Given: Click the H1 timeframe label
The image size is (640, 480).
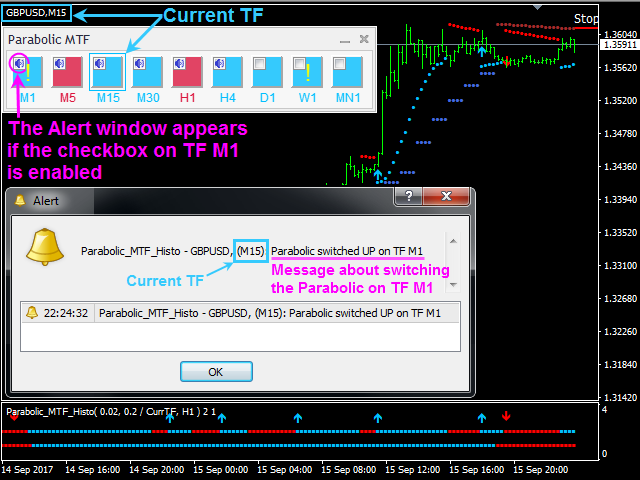Looking at the screenshot, I should 188,98.
